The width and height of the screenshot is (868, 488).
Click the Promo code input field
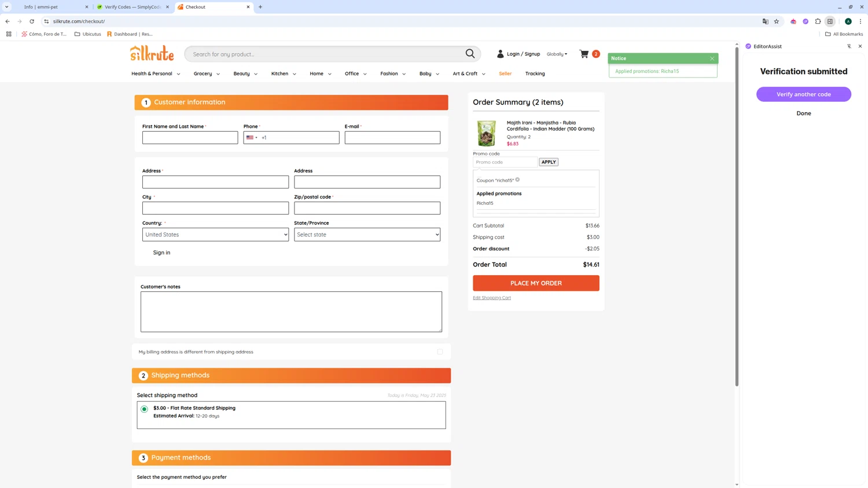505,162
